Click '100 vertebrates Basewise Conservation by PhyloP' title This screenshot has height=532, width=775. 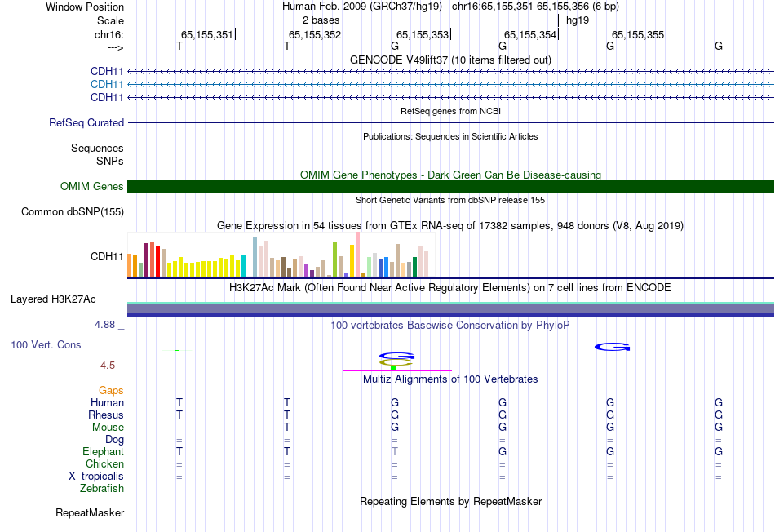[450, 326]
